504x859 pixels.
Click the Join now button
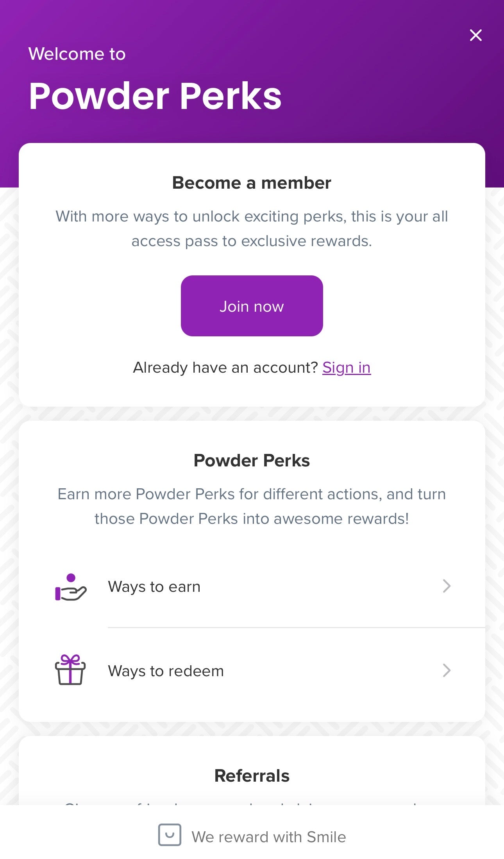pos(252,306)
